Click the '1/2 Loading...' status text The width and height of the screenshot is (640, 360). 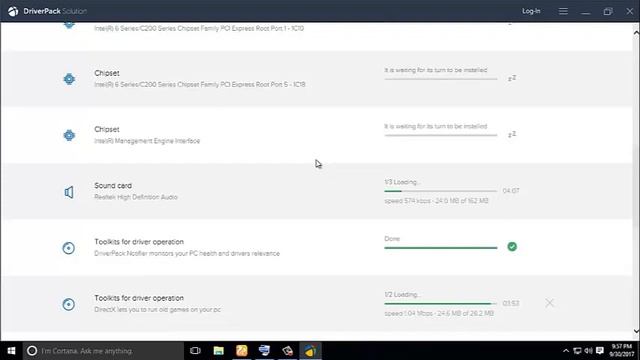(x=402, y=294)
